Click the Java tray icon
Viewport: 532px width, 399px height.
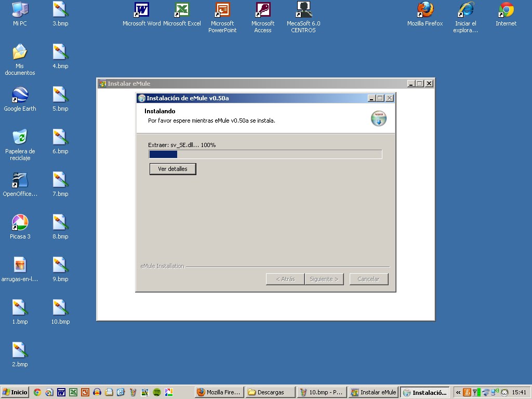pos(467,392)
